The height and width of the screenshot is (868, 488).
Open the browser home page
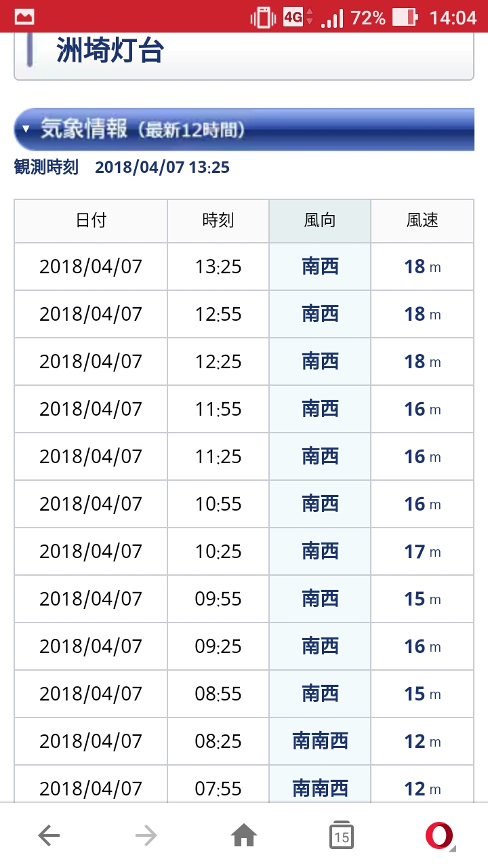click(x=244, y=836)
